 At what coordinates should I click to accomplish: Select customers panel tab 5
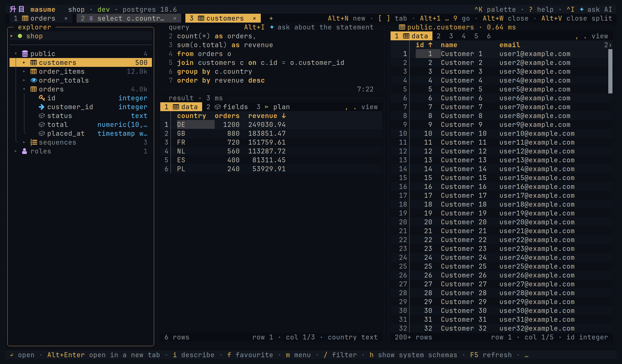(476, 36)
